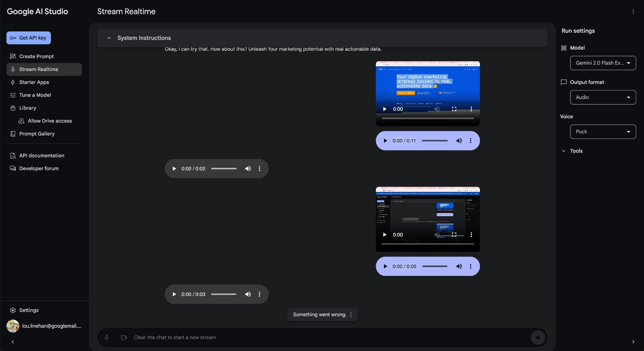Mute the 0:11 audio response clip
This screenshot has height=351, width=644.
(459, 140)
